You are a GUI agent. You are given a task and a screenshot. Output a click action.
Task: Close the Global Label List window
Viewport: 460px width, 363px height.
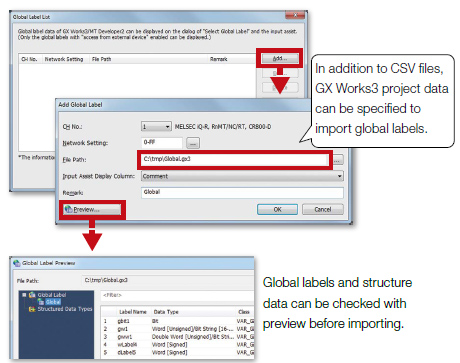(295, 15)
